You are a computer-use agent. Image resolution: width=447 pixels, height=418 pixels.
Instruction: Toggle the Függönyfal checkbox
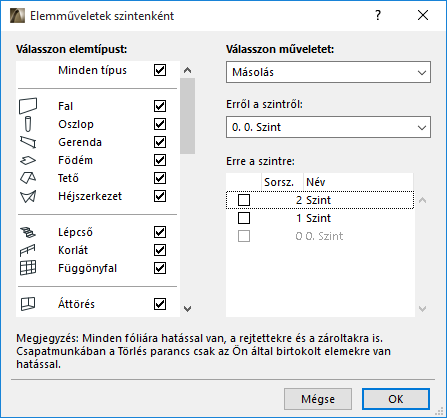coord(160,268)
